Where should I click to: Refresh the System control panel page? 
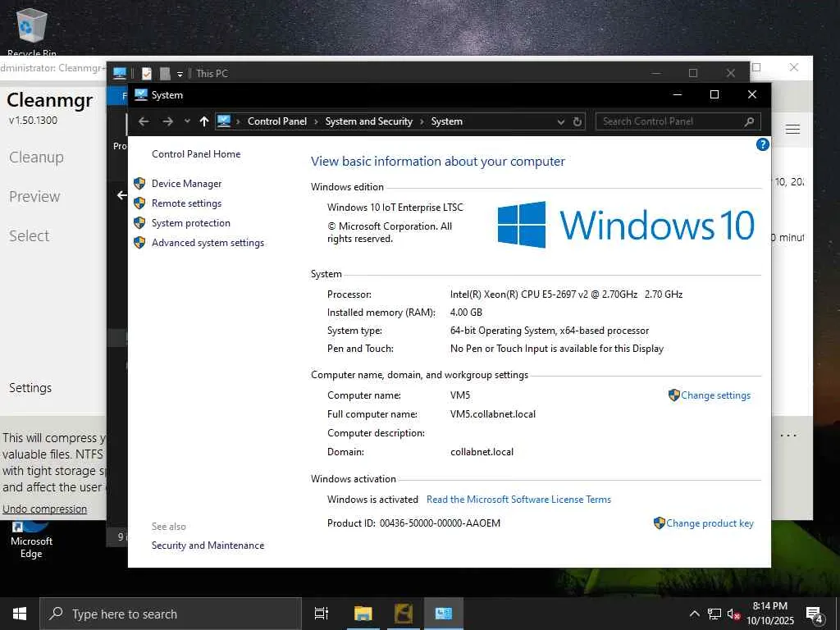point(577,121)
